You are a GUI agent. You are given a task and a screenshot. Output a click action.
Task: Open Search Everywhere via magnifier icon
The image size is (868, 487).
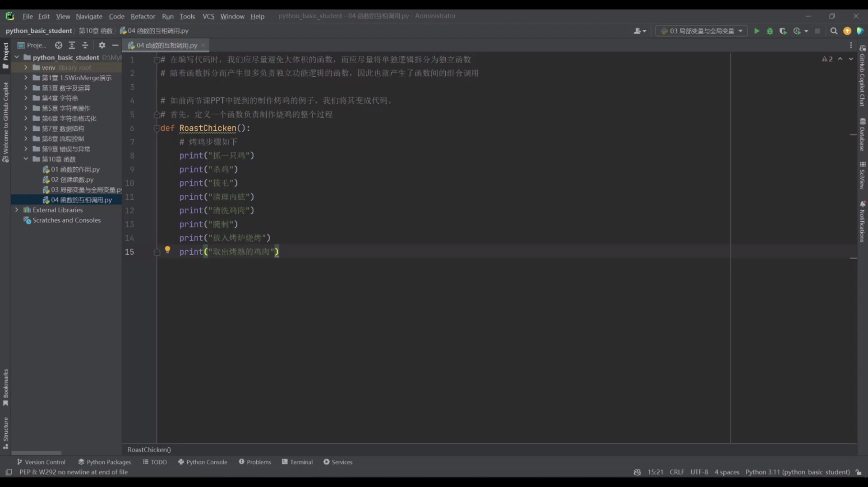pos(833,31)
